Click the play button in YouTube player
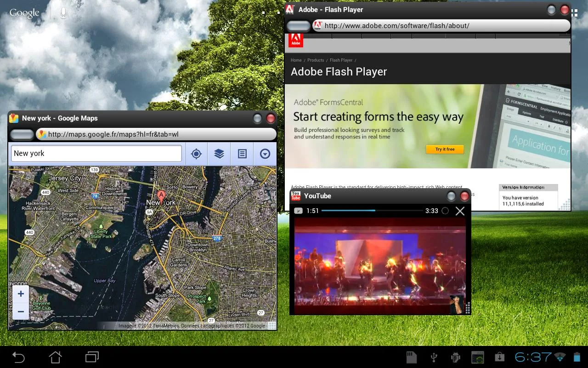 tap(299, 211)
